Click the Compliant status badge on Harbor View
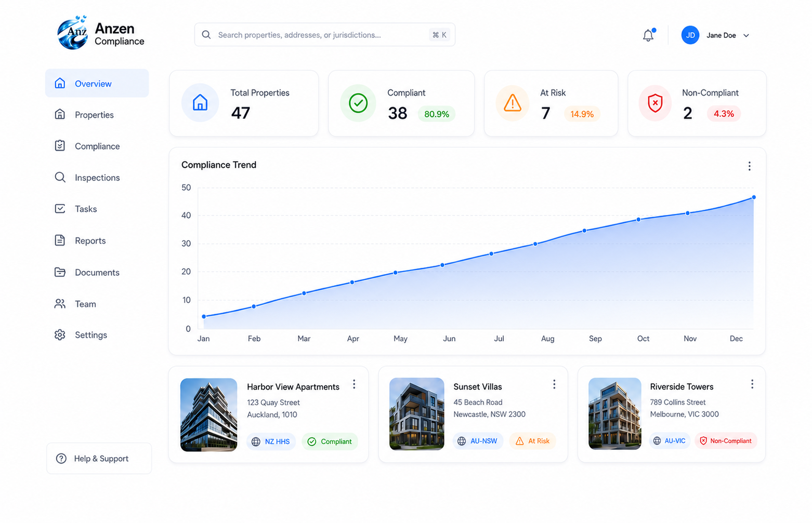 (x=330, y=441)
